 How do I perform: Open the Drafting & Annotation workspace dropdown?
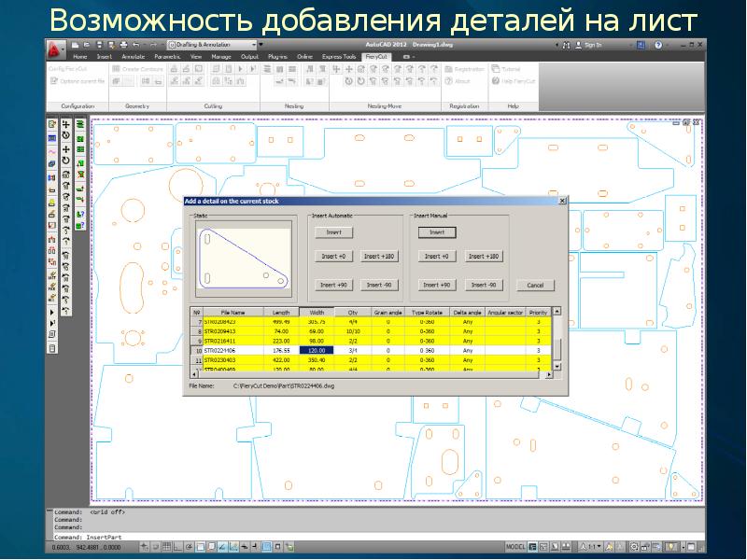coord(214,44)
